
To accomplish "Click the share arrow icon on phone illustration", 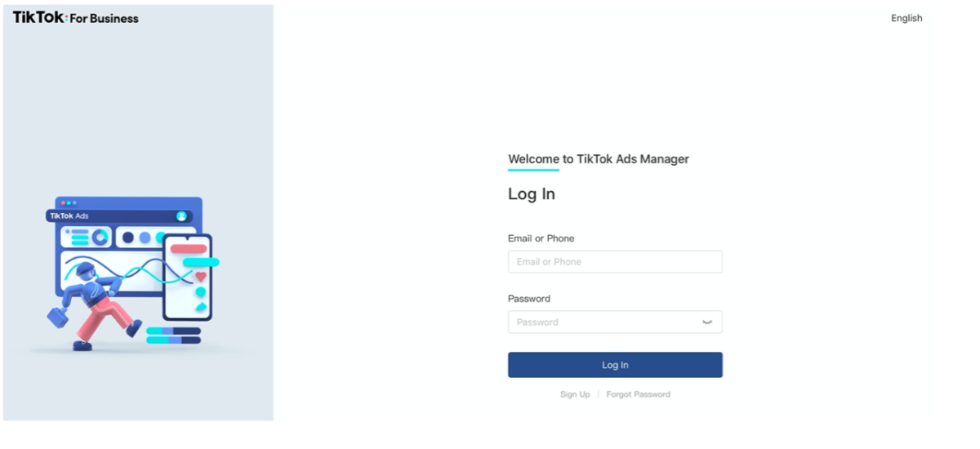I will [201, 307].
